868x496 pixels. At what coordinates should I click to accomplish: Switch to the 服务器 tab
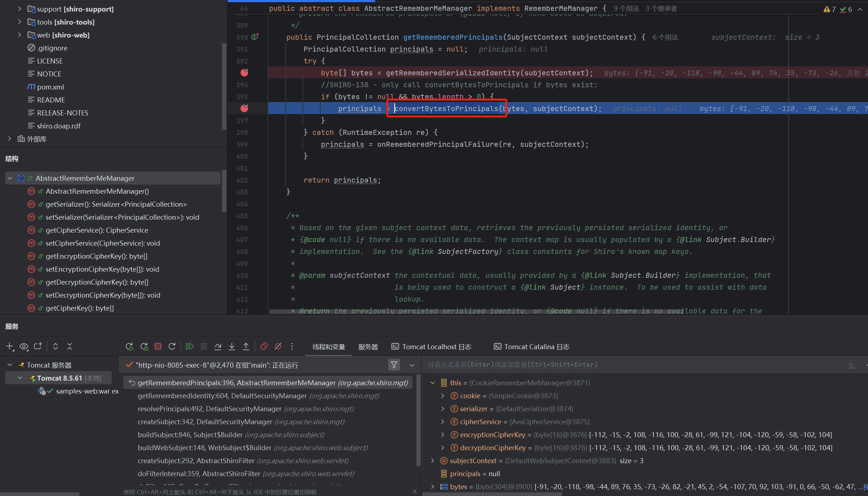[x=368, y=347]
